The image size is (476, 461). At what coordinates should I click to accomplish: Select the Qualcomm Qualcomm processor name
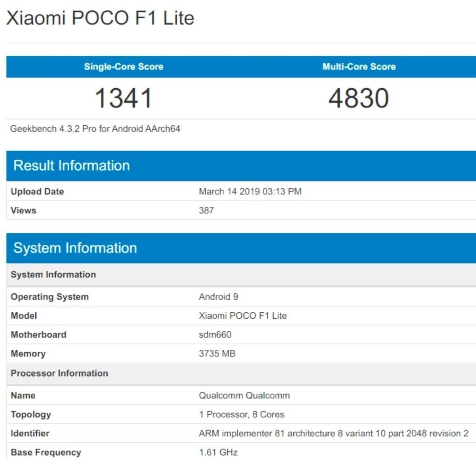pyautogui.click(x=244, y=395)
